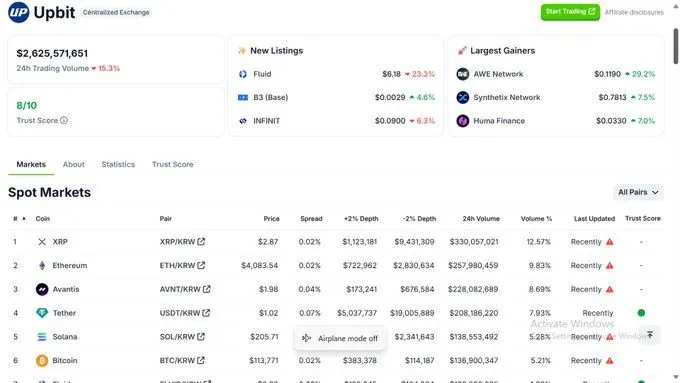Screen dimensions: 680x383
Task: Select the Ethereum 24h volume $257,980,459 cell
Action: (x=473, y=265)
